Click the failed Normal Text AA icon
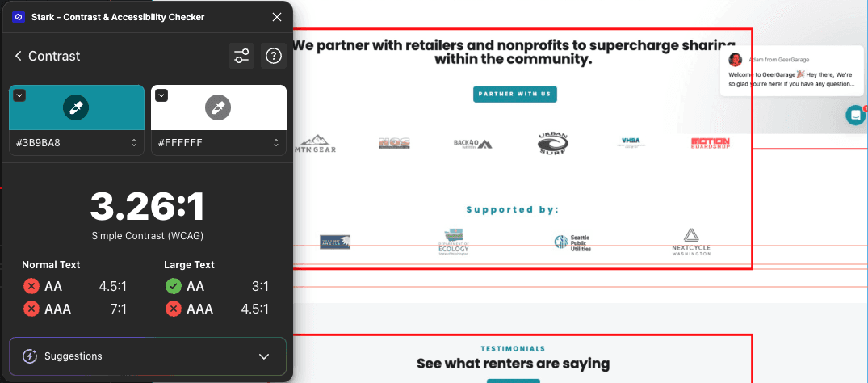This screenshot has height=383, width=868. [31, 287]
